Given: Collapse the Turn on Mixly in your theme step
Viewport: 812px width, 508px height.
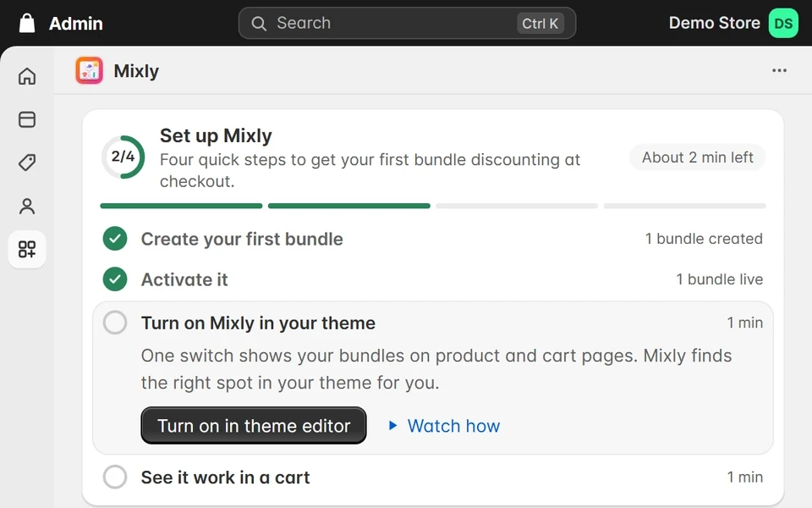Looking at the screenshot, I should click(x=258, y=323).
